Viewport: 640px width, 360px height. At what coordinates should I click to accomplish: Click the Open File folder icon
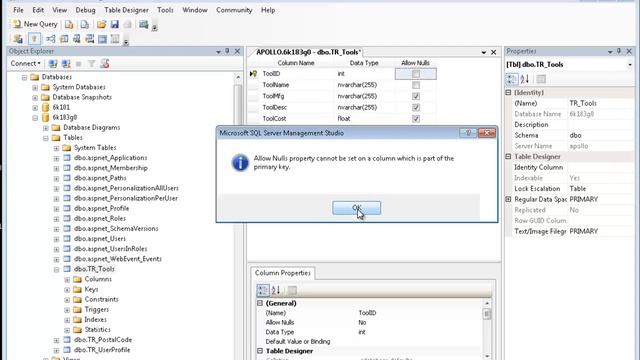point(101,24)
